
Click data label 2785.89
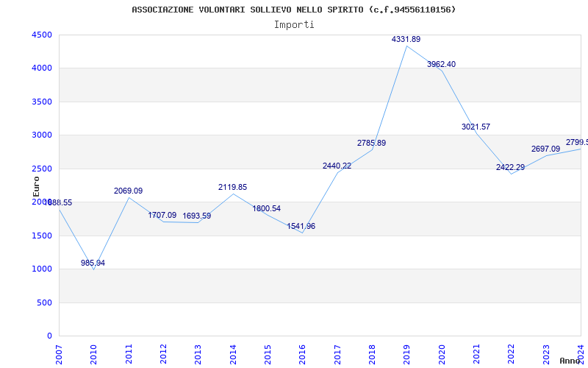point(371,143)
